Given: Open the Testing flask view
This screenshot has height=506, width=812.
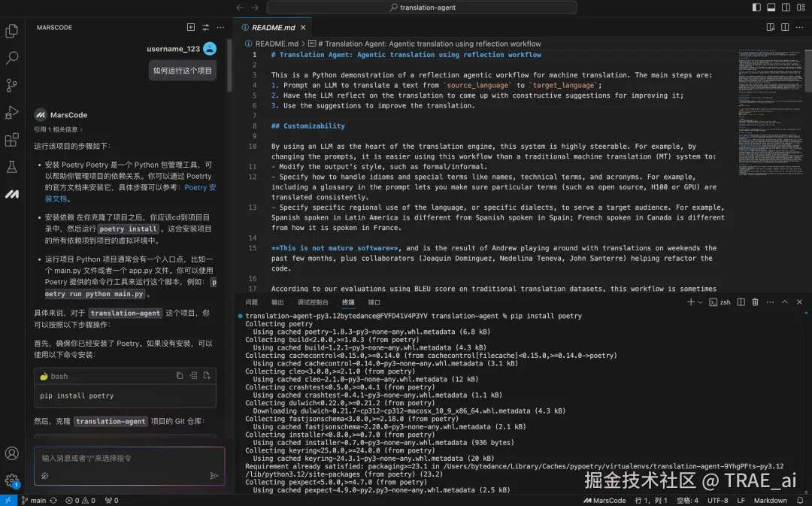Looking at the screenshot, I should click(11, 167).
